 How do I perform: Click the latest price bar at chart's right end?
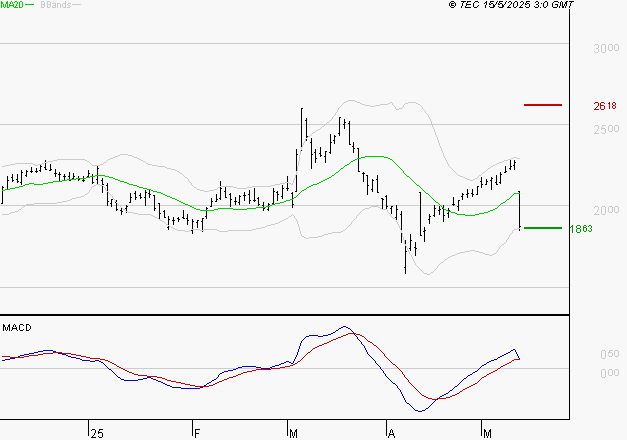coord(520,210)
